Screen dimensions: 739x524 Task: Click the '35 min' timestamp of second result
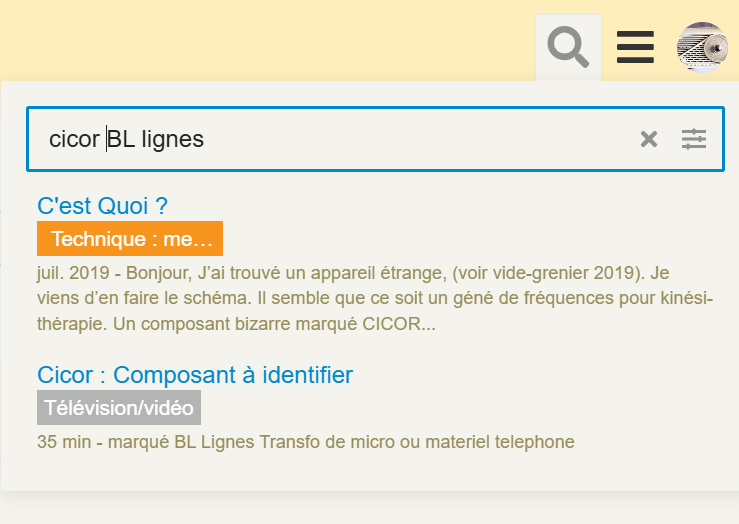coord(64,442)
